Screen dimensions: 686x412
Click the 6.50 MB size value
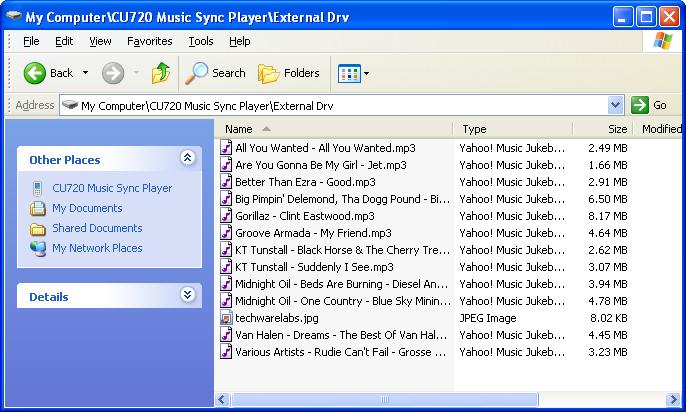(x=607, y=199)
